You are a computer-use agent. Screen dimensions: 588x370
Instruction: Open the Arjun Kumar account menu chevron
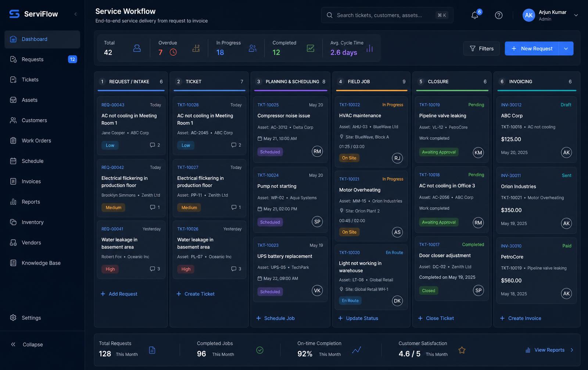(576, 15)
